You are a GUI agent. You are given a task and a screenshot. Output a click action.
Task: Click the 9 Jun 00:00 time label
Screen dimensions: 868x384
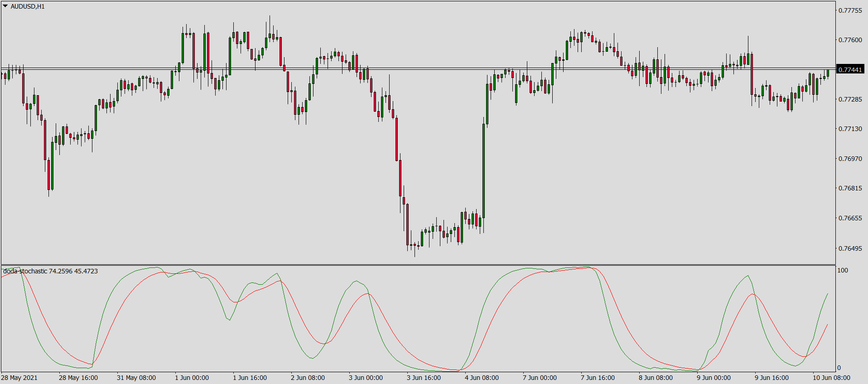[x=714, y=378]
